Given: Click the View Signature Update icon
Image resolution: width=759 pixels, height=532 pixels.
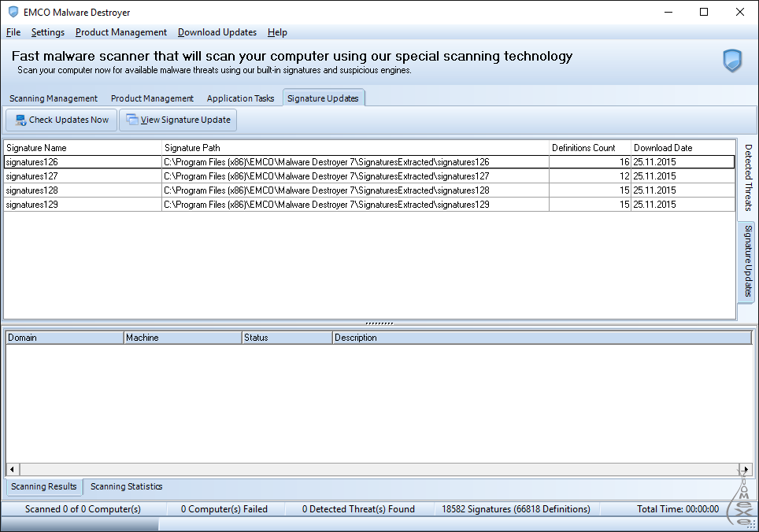Looking at the screenshot, I should [132, 120].
